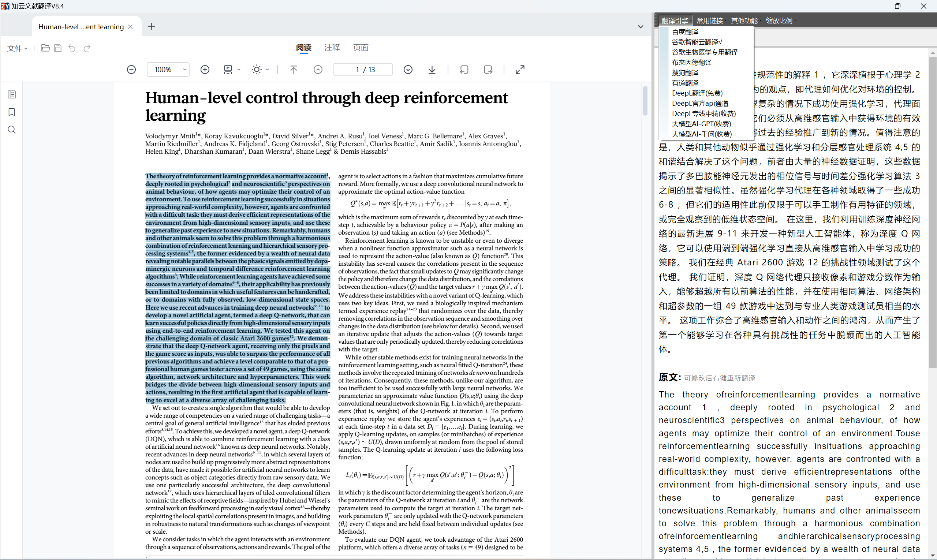
Task: Click the zoom in plus icon
Action: pos(205,70)
